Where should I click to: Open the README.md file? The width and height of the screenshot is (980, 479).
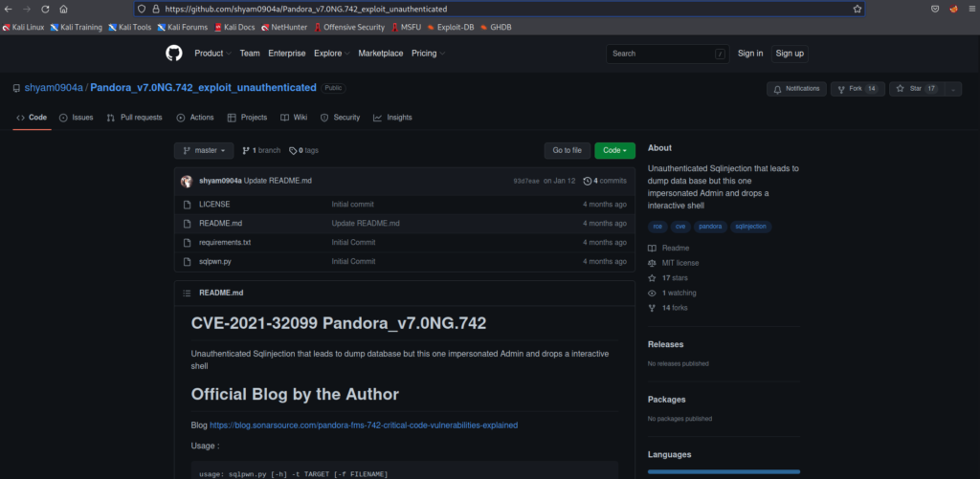coord(221,224)
